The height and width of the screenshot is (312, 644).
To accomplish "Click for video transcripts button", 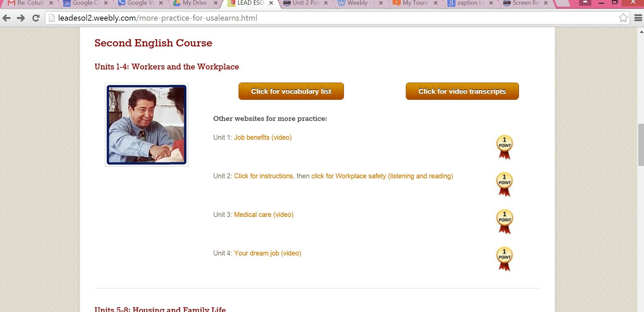I will click(462, 91).
